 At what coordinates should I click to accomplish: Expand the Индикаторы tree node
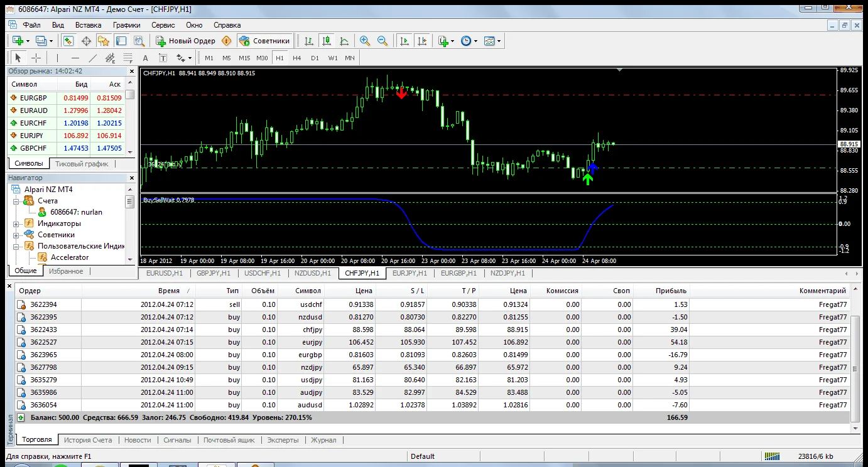click(16, 223)
